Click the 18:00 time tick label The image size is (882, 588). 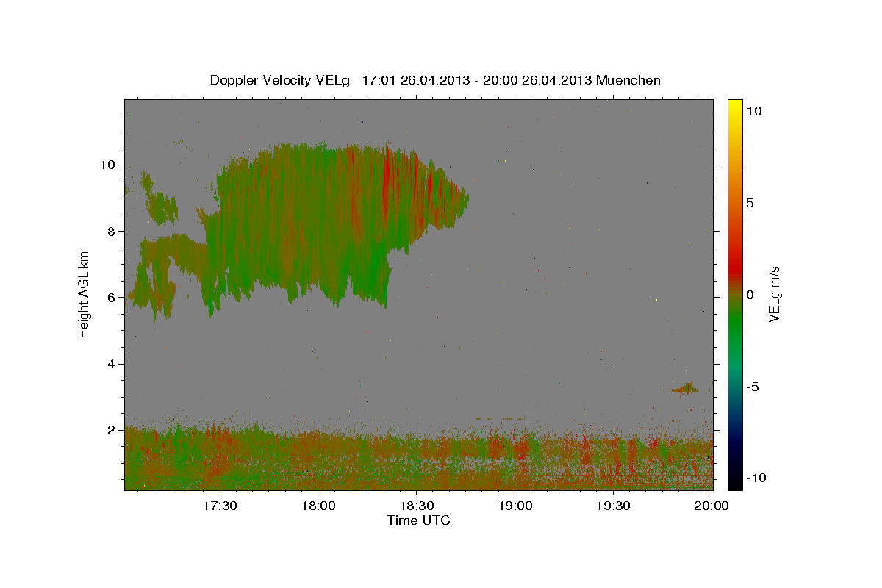318,506
